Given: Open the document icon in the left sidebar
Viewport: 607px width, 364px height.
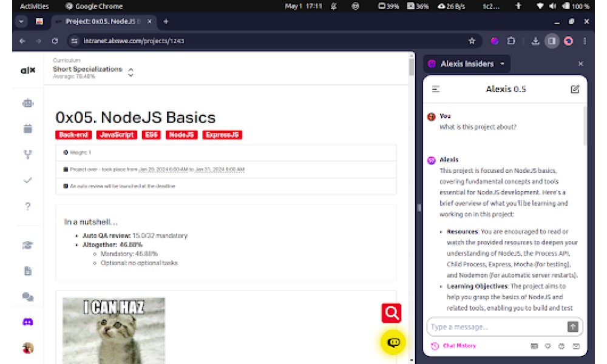Looking at the screenshot, I should (28, 271).
